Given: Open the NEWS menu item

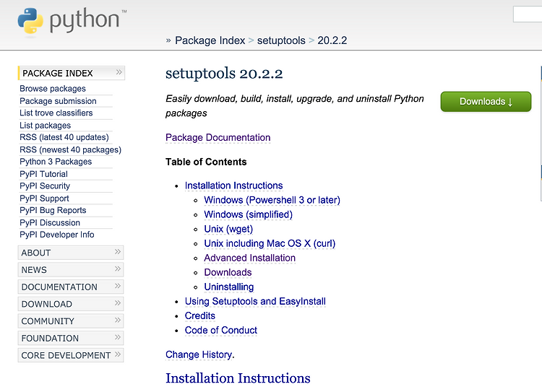Looking at the screenshot, I should [71, 270].
